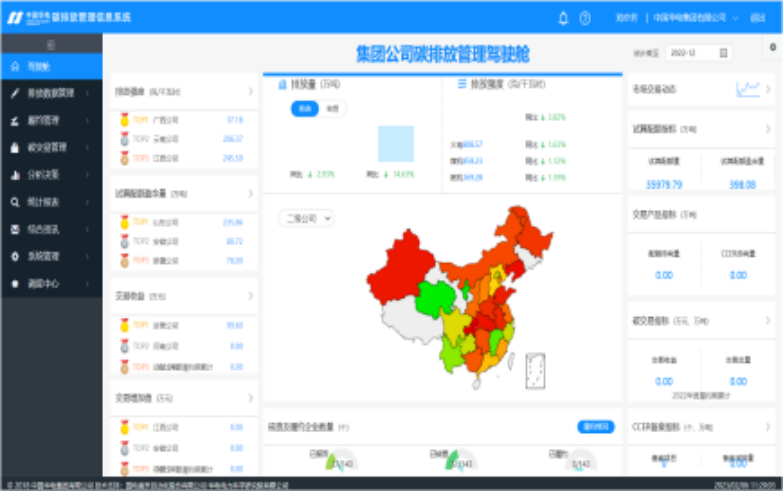The height and width of the screenshot is (492, 783).
Task: Click the bright green province on map
Action: (x=434, y=297)
